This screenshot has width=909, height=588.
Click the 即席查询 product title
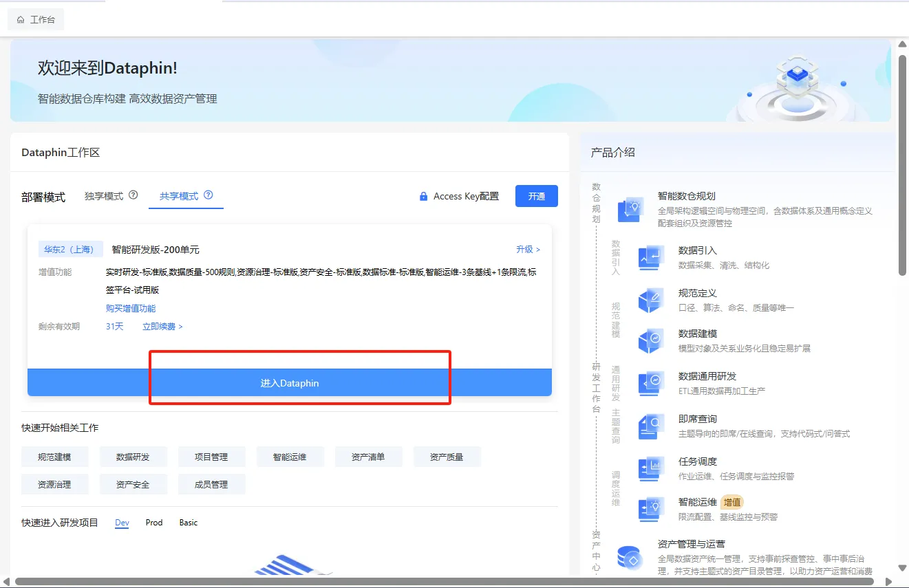[698, 419]
